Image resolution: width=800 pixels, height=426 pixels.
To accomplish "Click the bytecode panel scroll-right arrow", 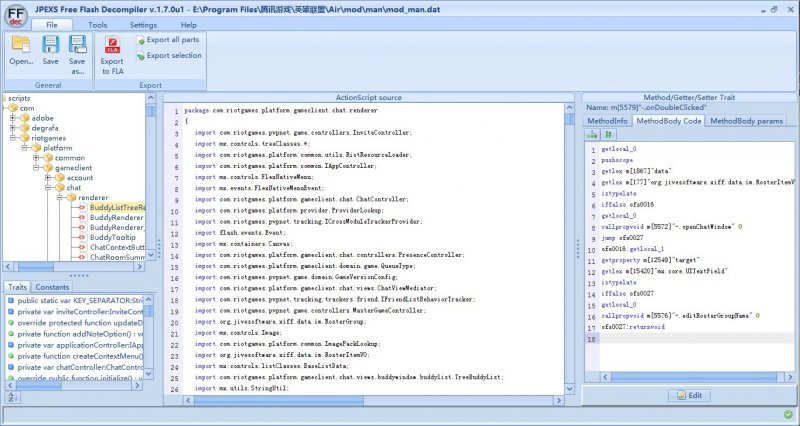I will [790, 377].
